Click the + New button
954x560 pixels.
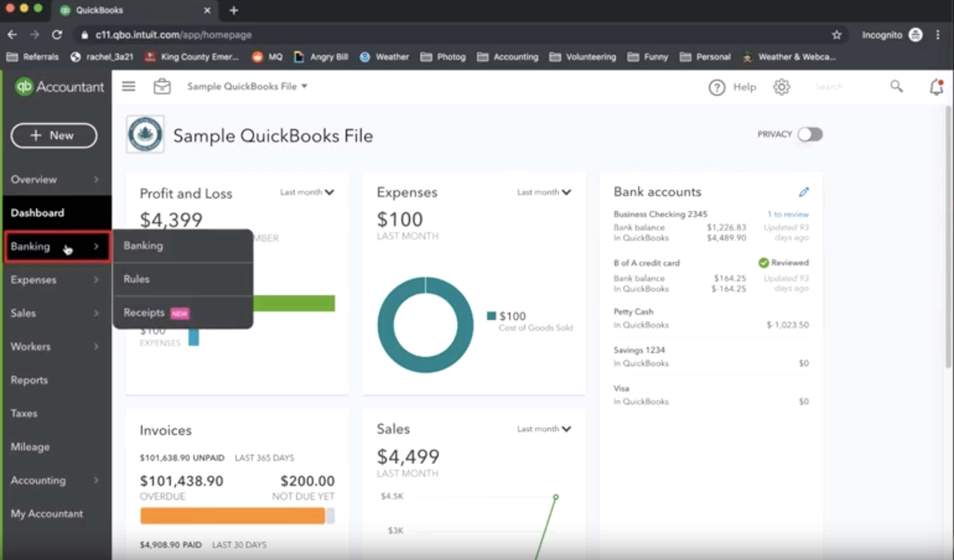click(54, 135)
